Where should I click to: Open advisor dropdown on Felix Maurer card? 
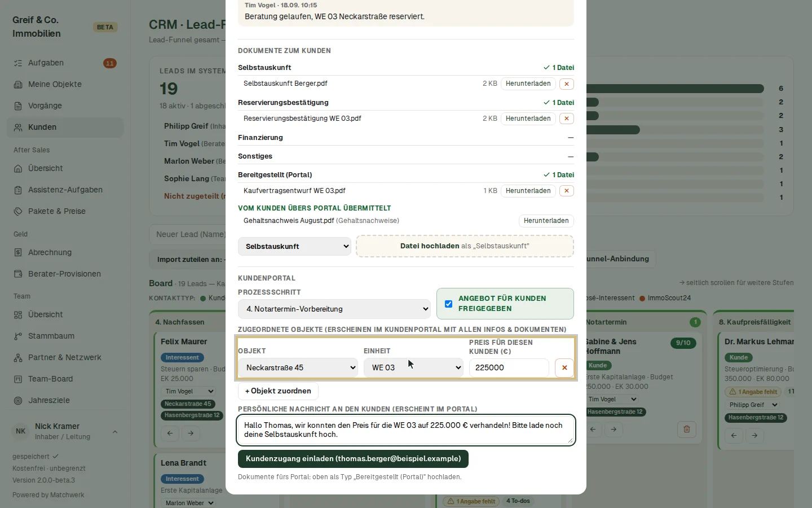(x=189, y=391)
